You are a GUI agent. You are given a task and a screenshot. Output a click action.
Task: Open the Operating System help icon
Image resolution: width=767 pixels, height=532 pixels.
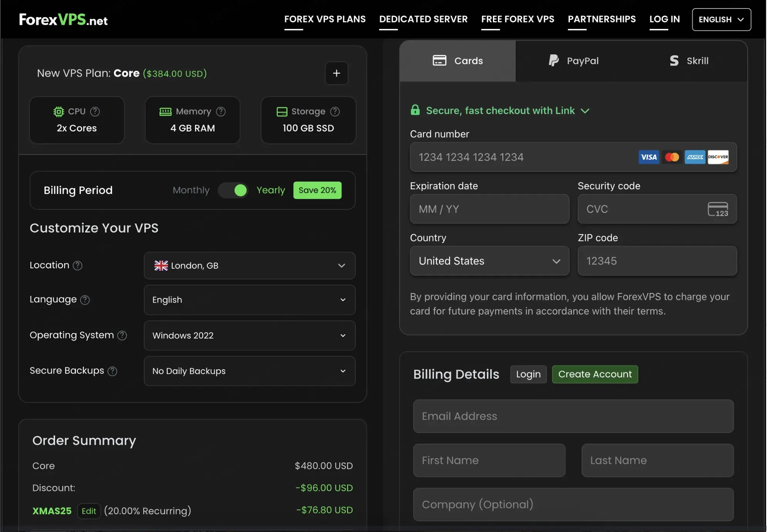point(122,335)
